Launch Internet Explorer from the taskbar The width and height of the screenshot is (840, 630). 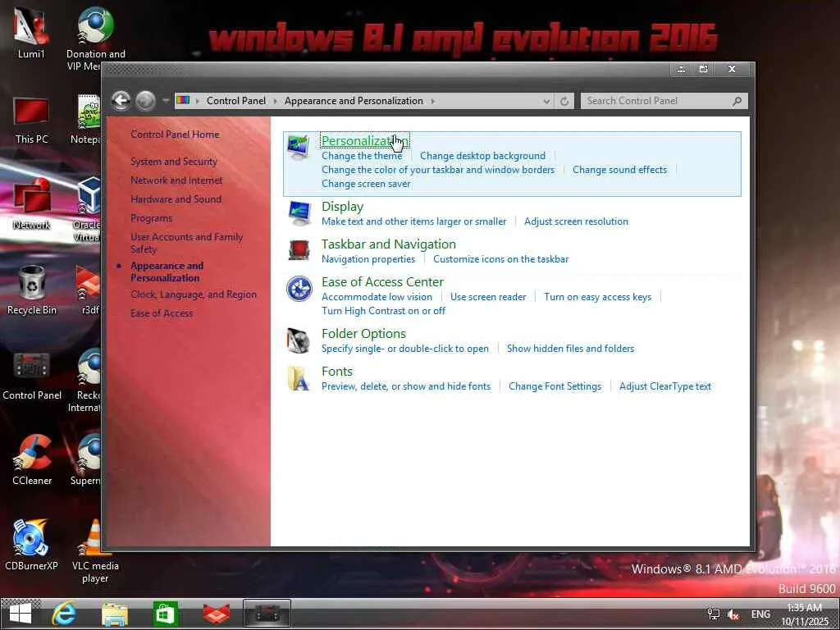64,614
